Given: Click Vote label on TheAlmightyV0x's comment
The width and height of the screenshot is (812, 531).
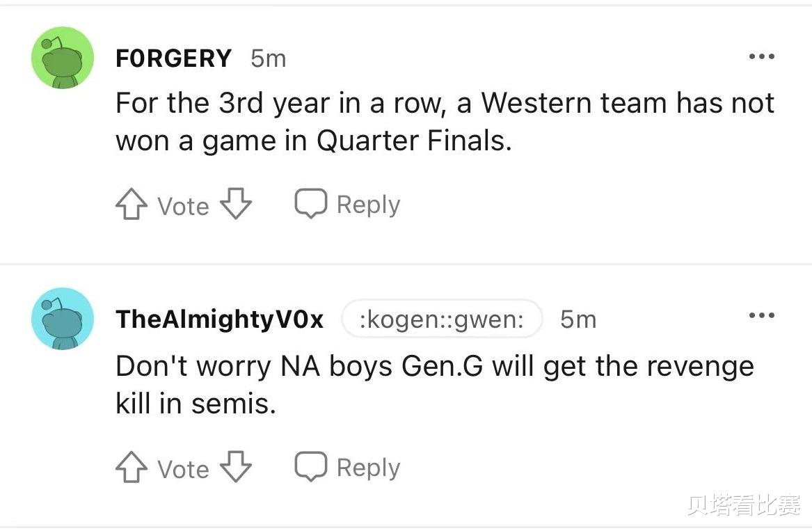Looking at the screenshot, I should (183, 469).
